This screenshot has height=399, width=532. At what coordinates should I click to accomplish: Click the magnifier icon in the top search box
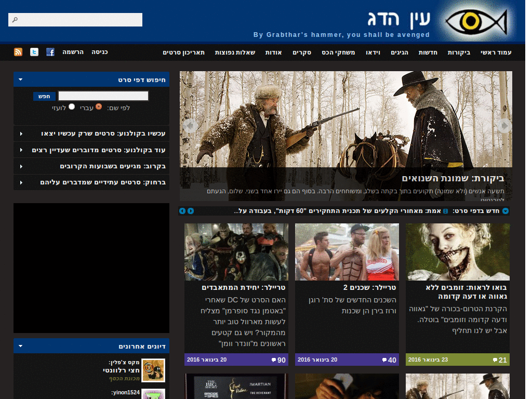click(x=15, y=20)
